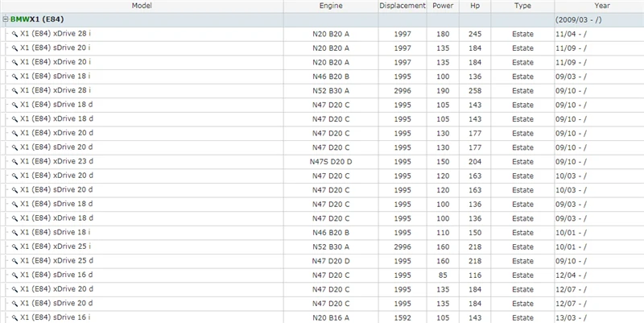Viewport: 644px width, 323px height.
Task: Click Estate type in sDrive 16 i row
Action: tap(522, 318)
